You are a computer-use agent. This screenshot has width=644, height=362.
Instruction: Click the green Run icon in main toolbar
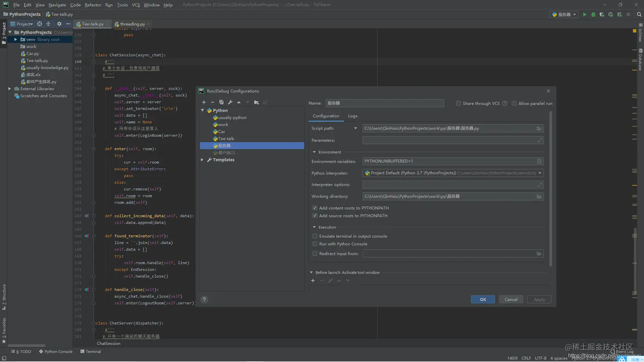click(x=584, y=14)
